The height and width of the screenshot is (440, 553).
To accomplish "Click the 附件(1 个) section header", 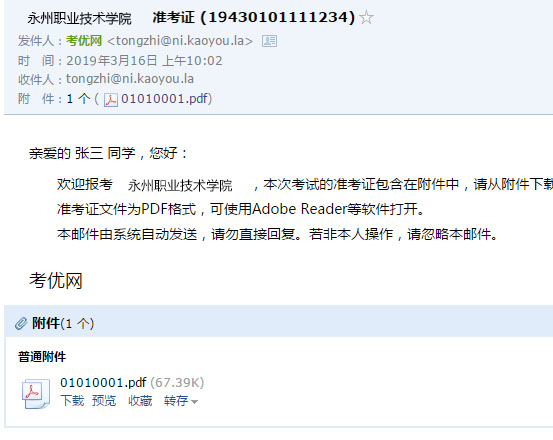I will (63, 323).
